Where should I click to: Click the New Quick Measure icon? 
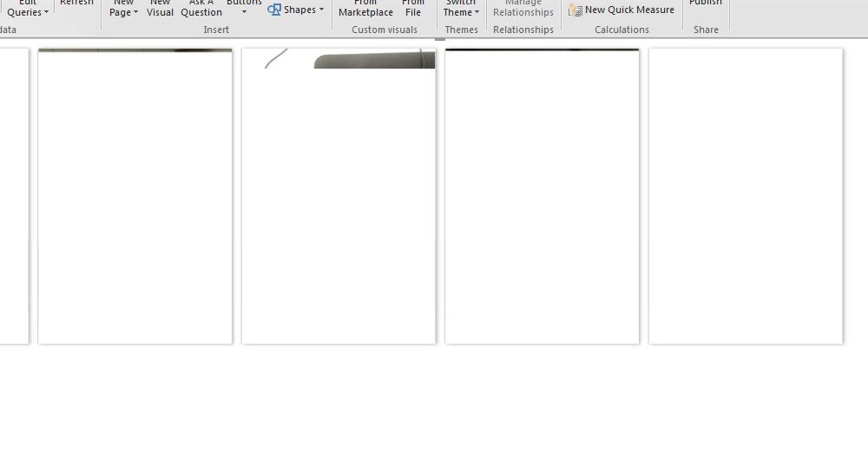tap(575, 10)
